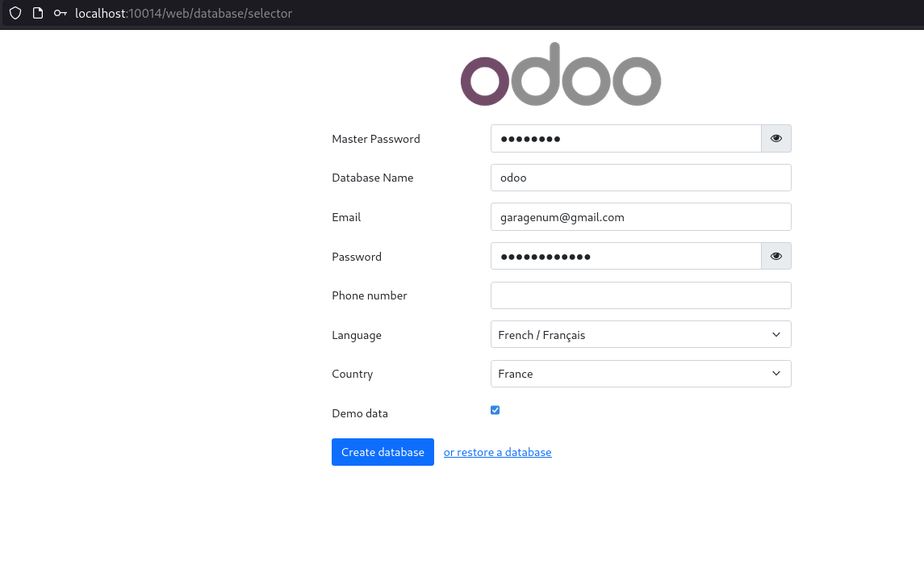The image size is (924, 582).
Task: Click the shield privacy icon in address bar
Action: [15, 13]
